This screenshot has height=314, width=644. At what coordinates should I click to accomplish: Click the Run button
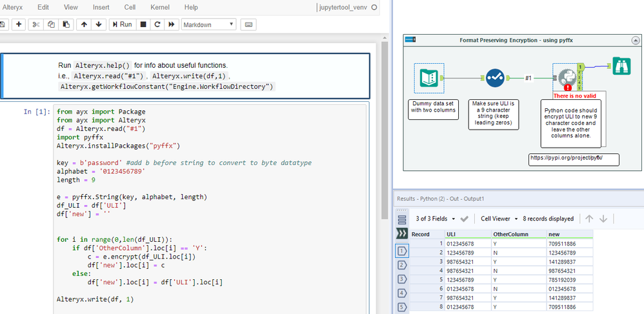pyautogui.click(x=123, y=25)
